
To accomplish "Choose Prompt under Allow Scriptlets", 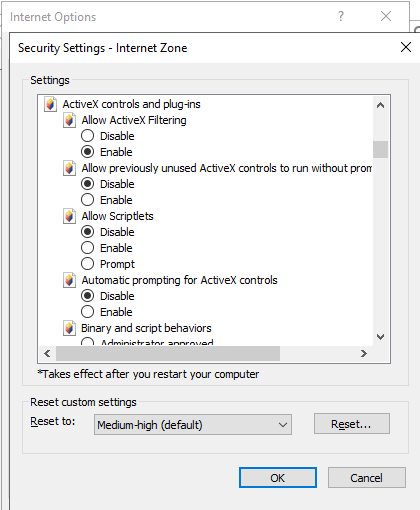I will (x=87, y=264).
